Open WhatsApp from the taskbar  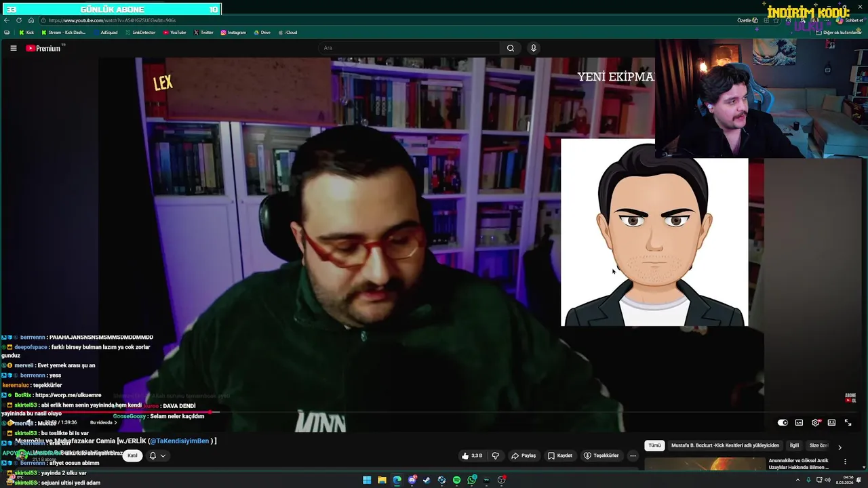coord(471,480)
